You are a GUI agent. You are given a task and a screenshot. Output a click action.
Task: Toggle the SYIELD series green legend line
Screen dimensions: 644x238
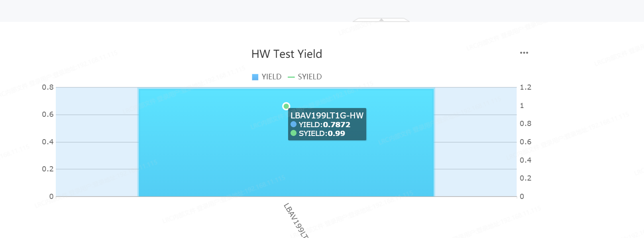(x=291, y=77)
